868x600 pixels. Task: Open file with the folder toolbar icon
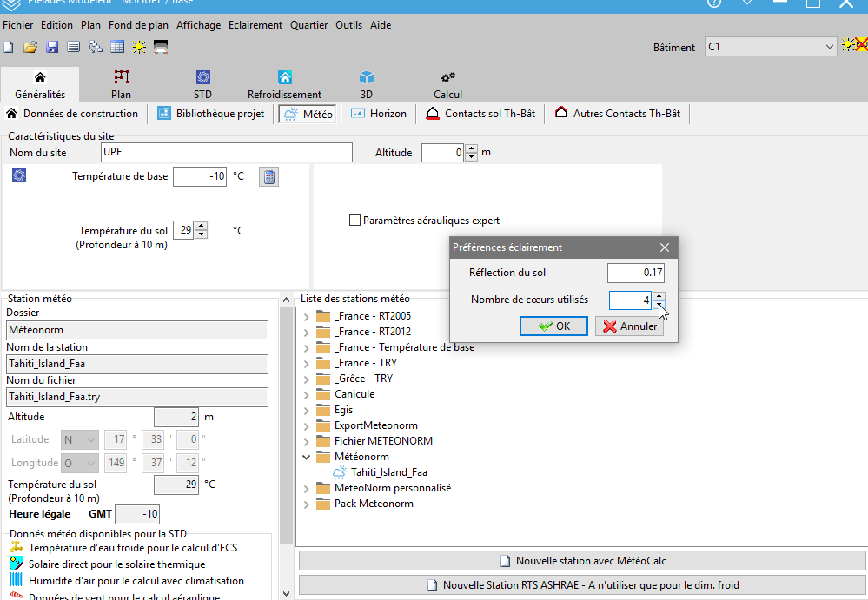30,47
